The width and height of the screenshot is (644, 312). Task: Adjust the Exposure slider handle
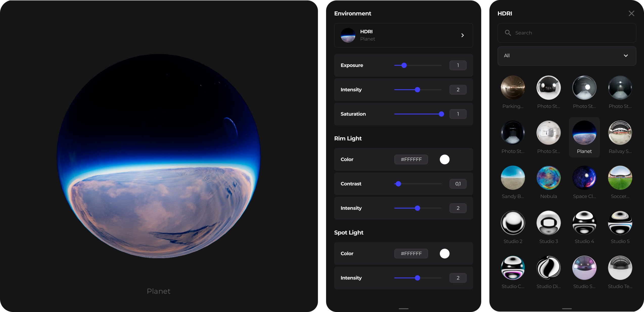[x=404, y=65]
